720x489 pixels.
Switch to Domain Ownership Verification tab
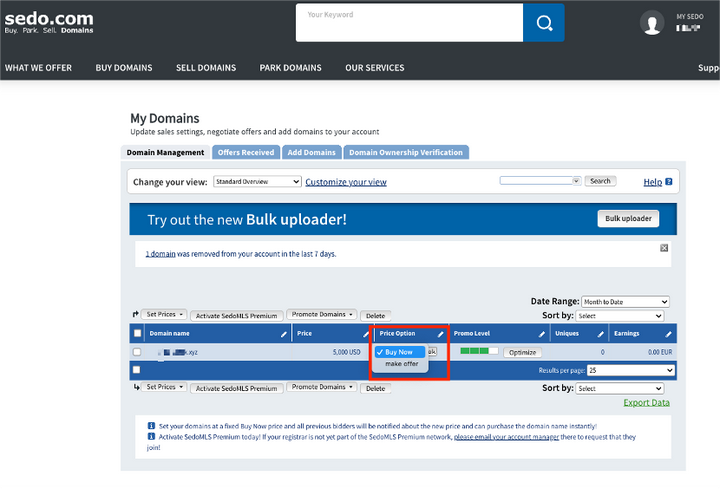click(x=406, y=152)
